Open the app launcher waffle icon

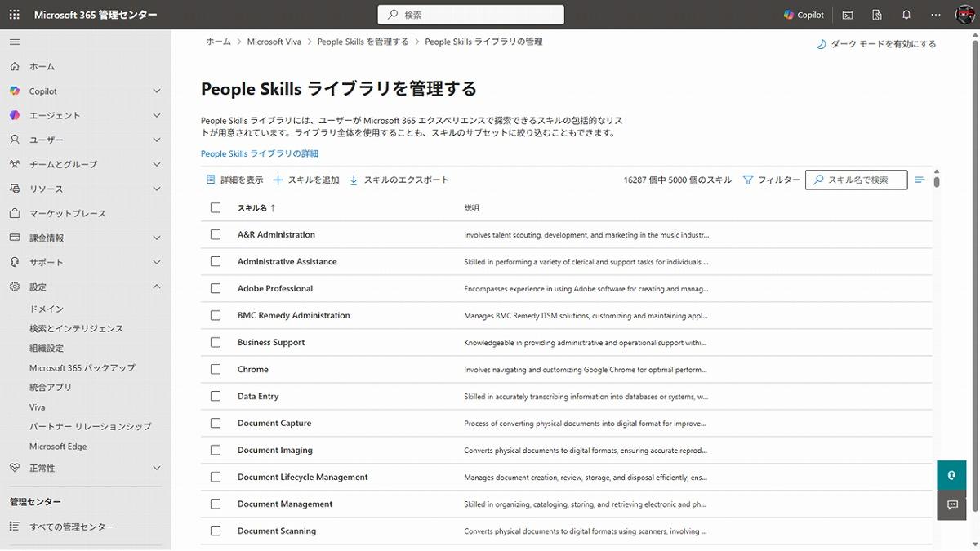point(15,15)
